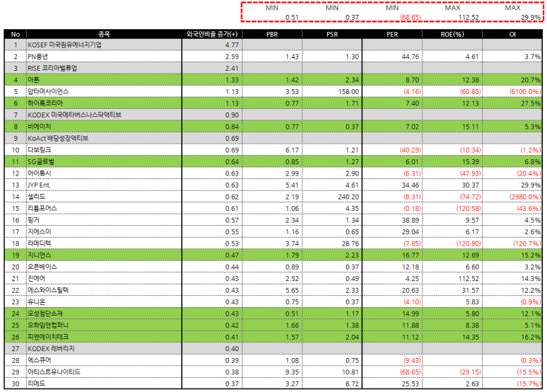
Task: Click the summary MIN value (68.65)
Action: (x=410, y=18)
